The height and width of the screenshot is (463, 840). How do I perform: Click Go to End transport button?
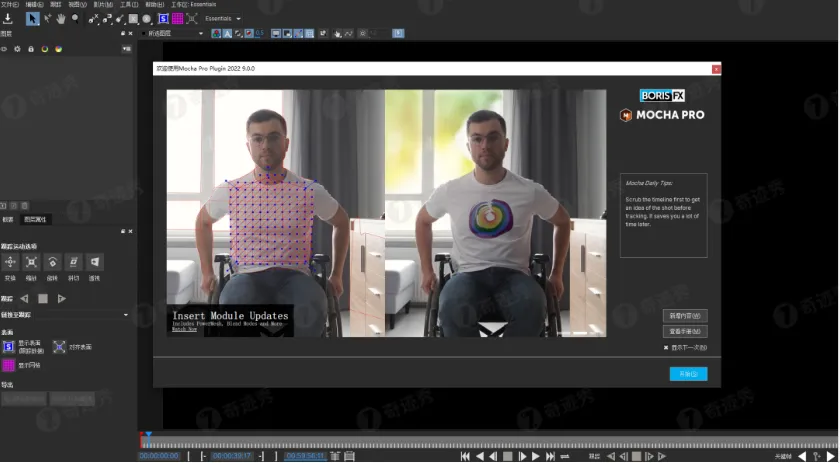[550, 456]
